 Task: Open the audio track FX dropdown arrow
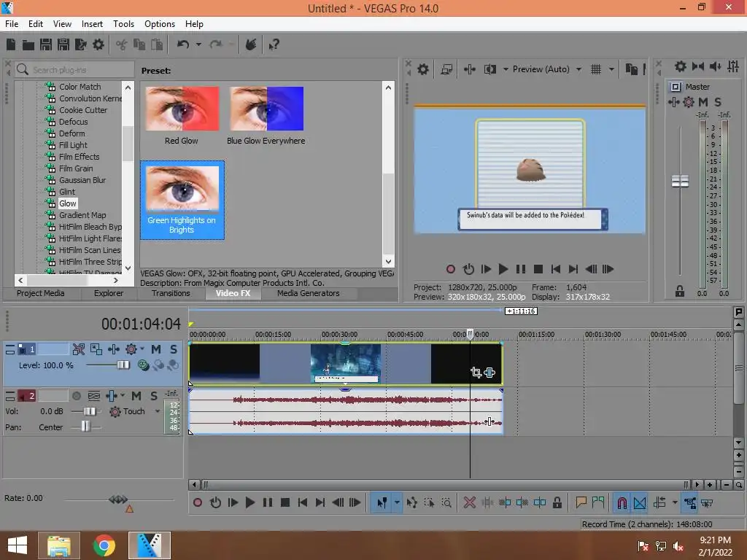[x=123, y=396]
